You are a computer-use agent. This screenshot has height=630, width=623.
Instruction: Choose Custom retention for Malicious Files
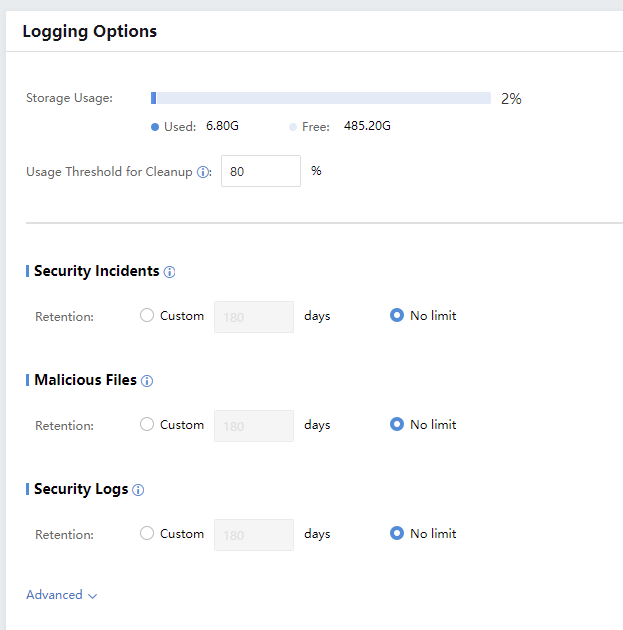(147, 424)
